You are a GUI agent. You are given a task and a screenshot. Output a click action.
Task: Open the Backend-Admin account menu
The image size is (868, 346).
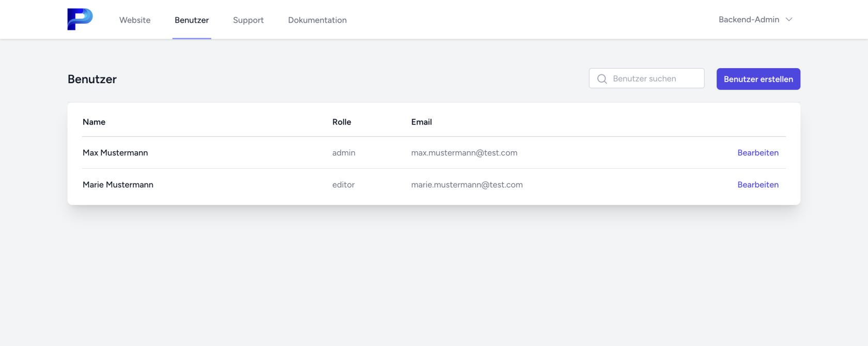(x=749, y=20)
